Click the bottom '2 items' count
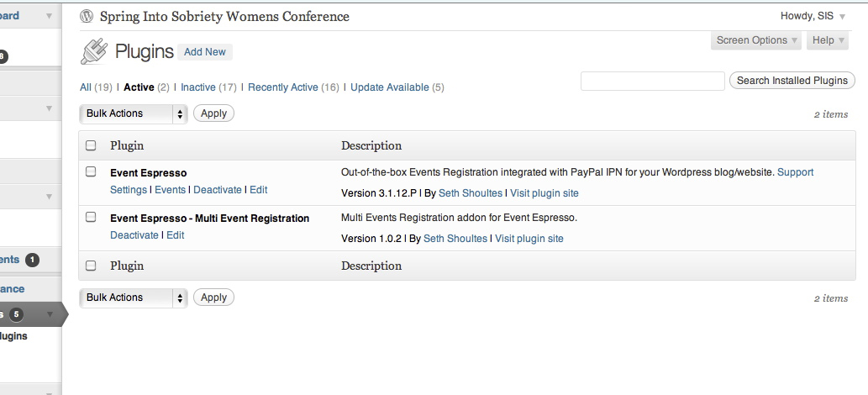Image resolution: width=868 pixels, height=395 pixels. [831, 298]
